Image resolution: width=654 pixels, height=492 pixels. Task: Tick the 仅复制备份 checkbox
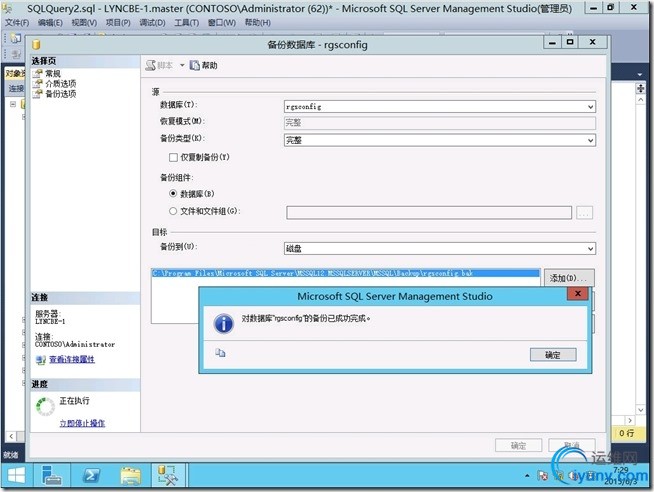point(174,157)
